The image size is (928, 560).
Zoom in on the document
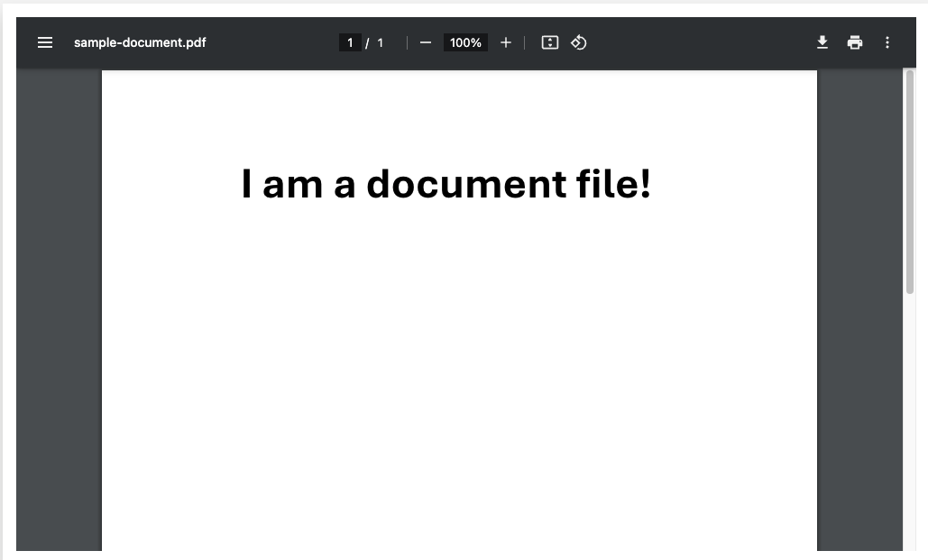[x=505, y=42]
